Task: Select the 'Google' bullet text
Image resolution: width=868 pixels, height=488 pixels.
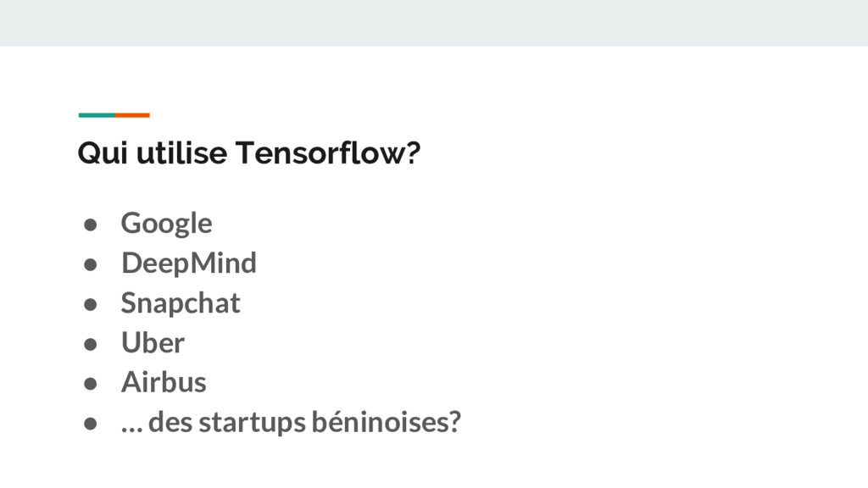Action: pos(166,223)
